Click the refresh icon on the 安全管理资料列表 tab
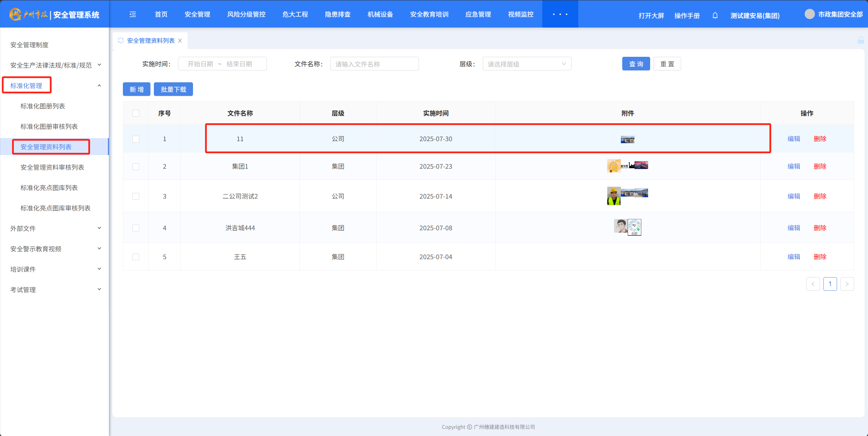This screenshot has height=436, width=868. [120, 40]
